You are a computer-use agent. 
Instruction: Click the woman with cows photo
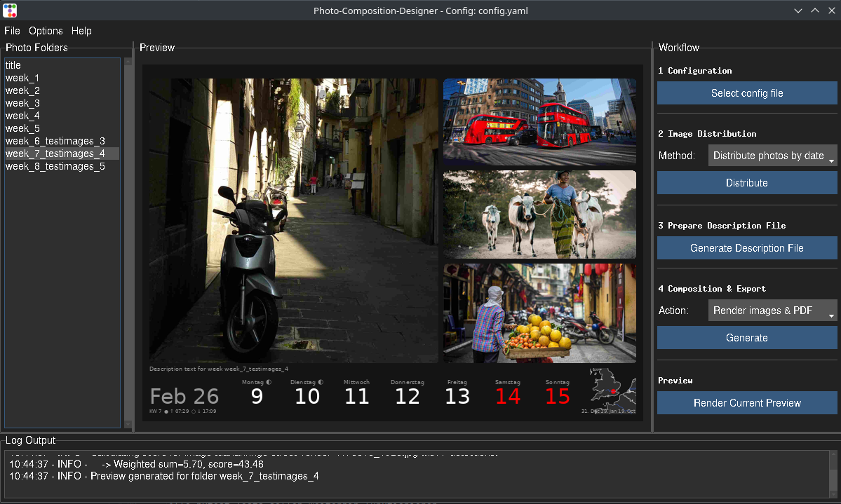pos(539,214)
